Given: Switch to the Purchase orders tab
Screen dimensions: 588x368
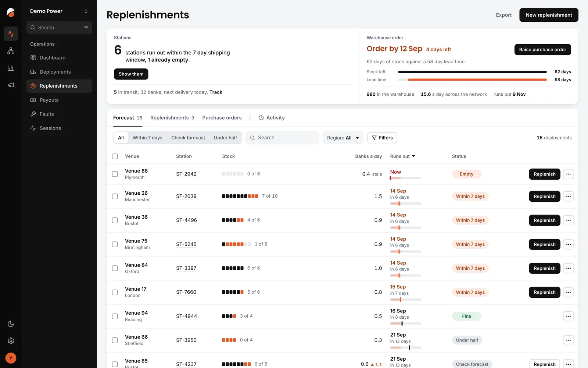Looking at the screenshot, I should (x=222, y=118).
